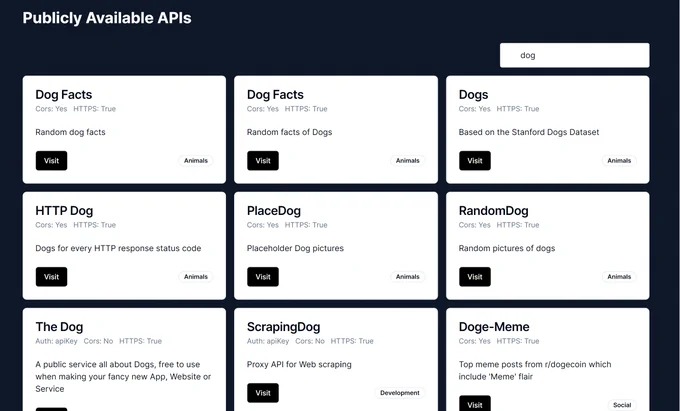Viewport: 680px width, 411px height.
Task: Click the Development tag on ScrapingDog card
Action: point(400,393)
